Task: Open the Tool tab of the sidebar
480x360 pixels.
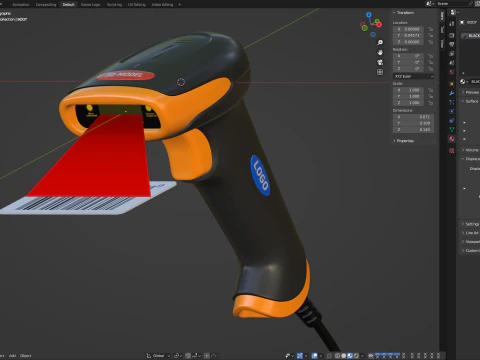Action: 442,29
